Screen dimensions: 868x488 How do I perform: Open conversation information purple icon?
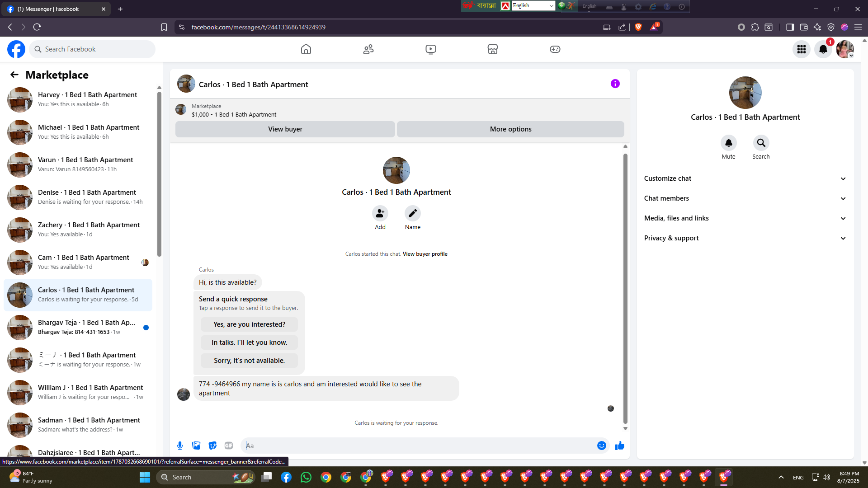click(x=615, y=84)
